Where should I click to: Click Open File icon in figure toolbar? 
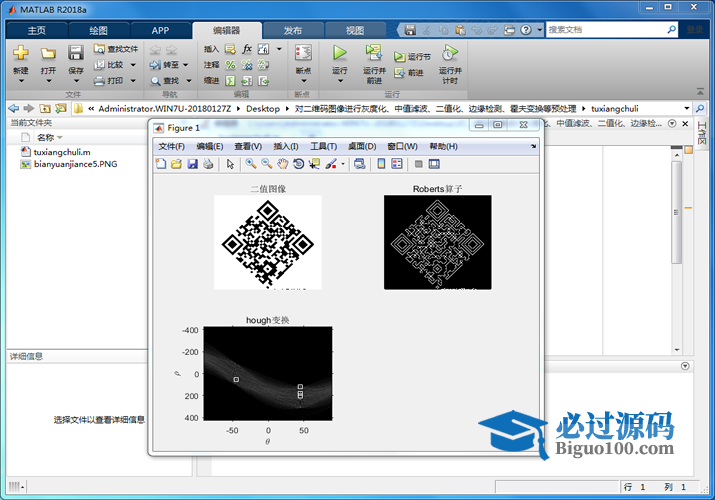[x=176, y=164]
